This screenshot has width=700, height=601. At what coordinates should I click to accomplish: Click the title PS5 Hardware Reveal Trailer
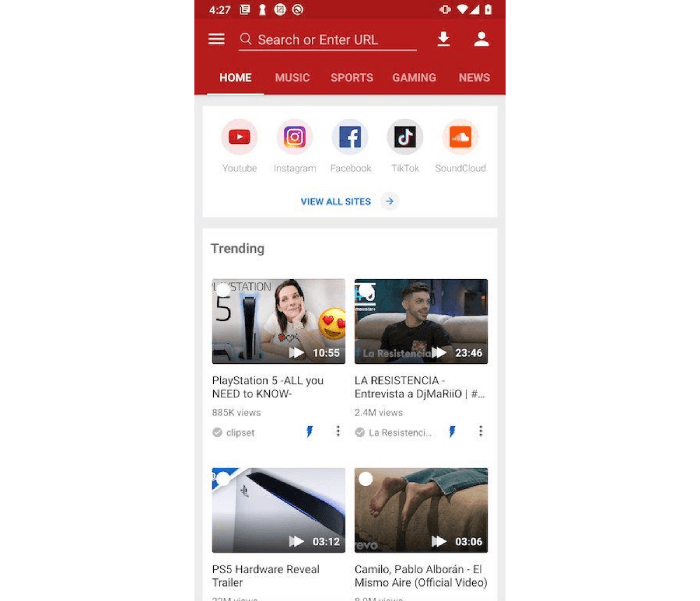tap(266, 576)
